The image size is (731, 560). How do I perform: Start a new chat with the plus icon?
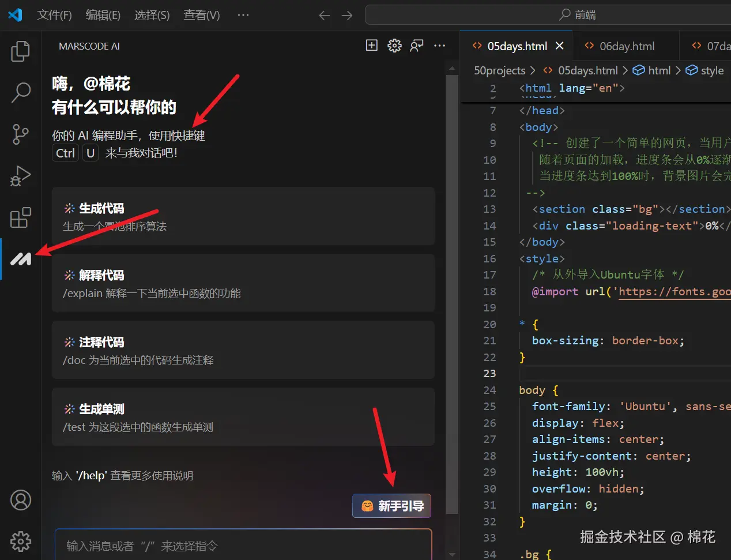tap(371, 45)
